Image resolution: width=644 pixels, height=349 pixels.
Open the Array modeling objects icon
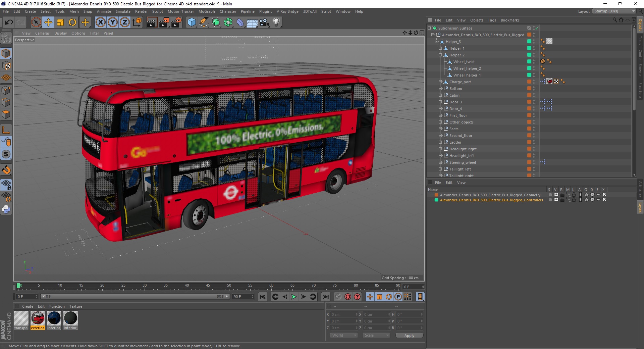pyautogui.click(x=228, y=22)
